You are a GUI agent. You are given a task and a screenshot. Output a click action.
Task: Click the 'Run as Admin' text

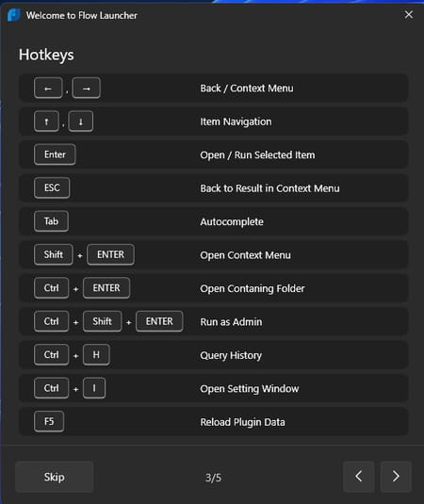(231, 322)
